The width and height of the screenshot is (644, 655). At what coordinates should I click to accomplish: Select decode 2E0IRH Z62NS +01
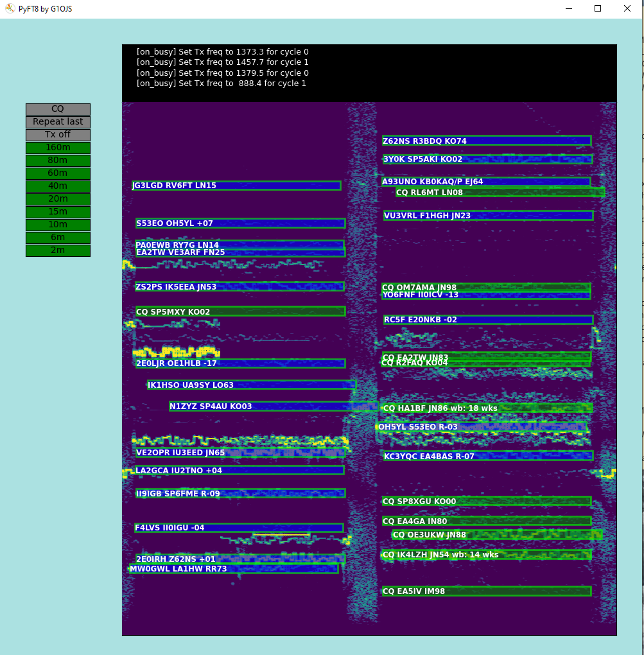[241, 559]
